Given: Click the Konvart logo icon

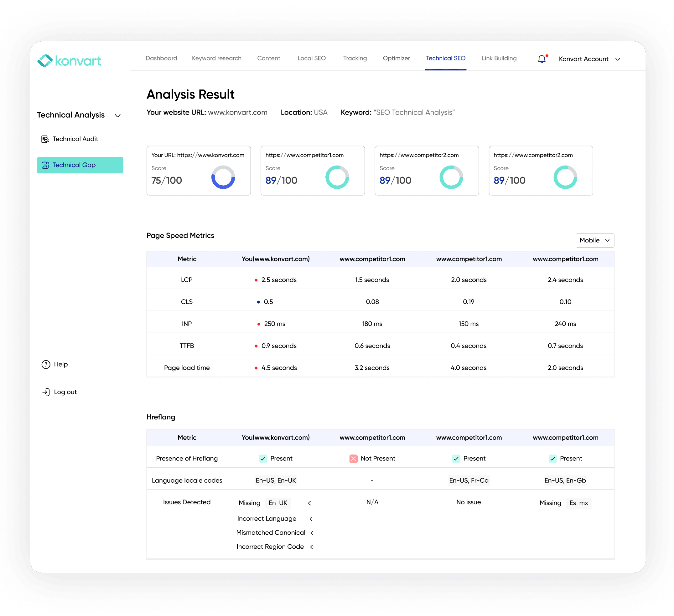Looking at the screenshot, I should click(45, 60).
